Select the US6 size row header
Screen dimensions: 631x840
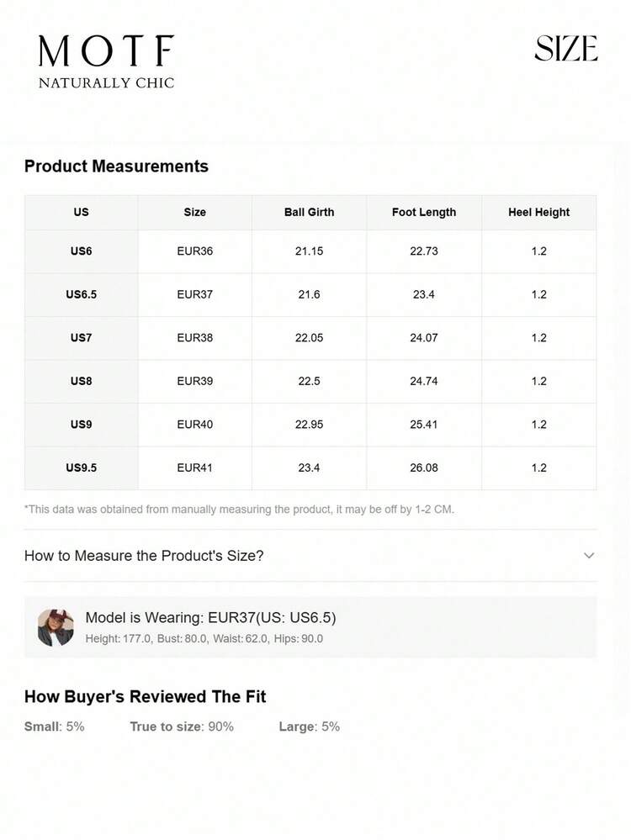pyautogui.click(x=81, y=251)
